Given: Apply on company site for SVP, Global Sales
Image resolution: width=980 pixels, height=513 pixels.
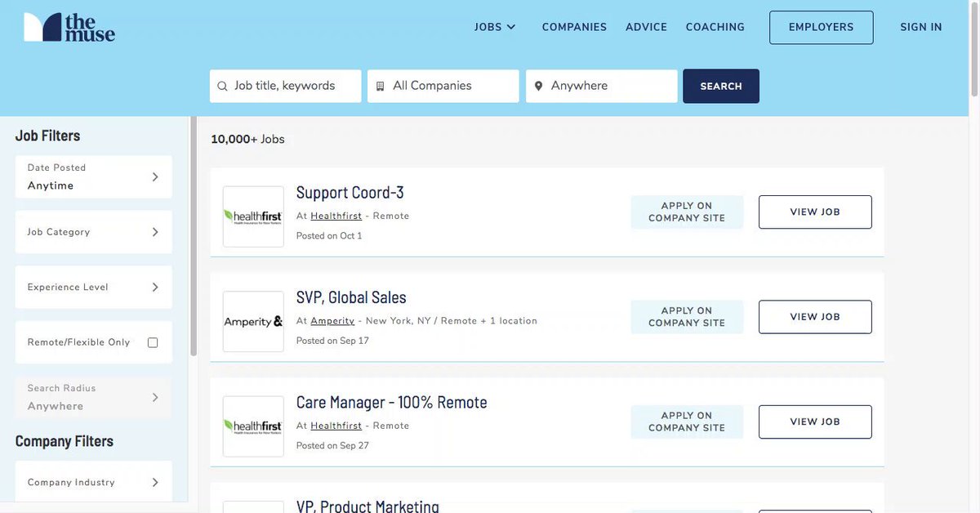Looking at the screenshot, I should coord(687,317).
